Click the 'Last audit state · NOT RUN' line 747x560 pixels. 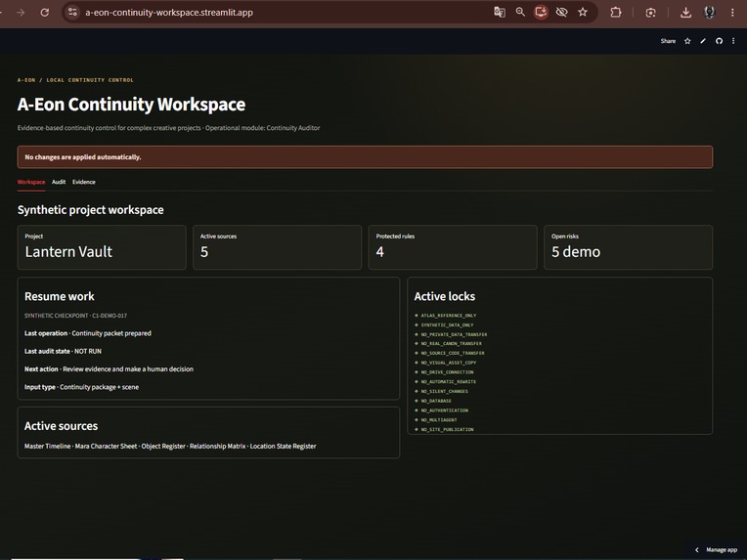click(63, 351)
